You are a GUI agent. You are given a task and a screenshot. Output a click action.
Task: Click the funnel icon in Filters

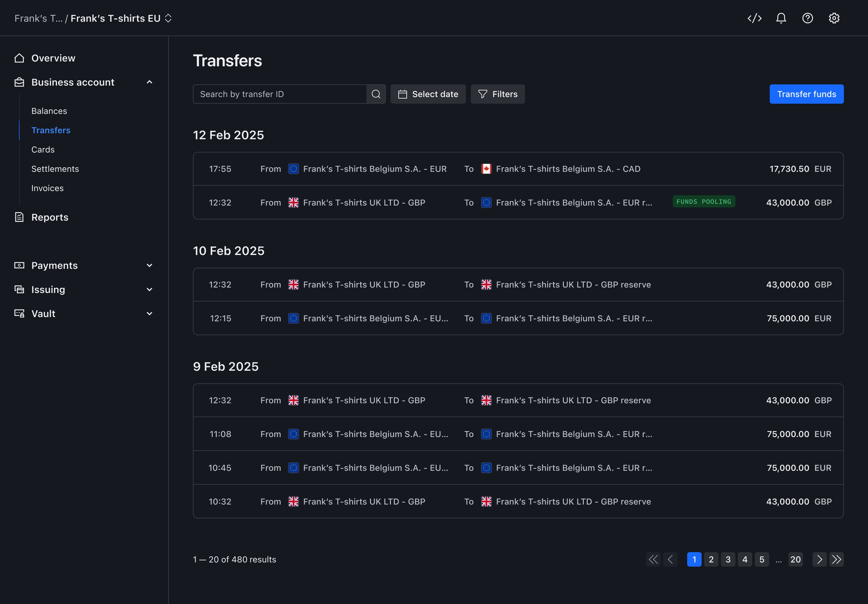483,94
